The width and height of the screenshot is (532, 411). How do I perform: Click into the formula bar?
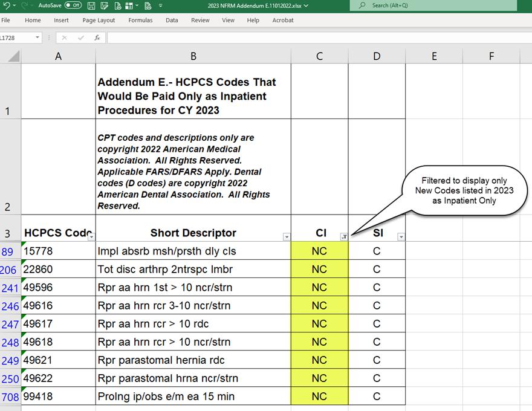(319, 37)
